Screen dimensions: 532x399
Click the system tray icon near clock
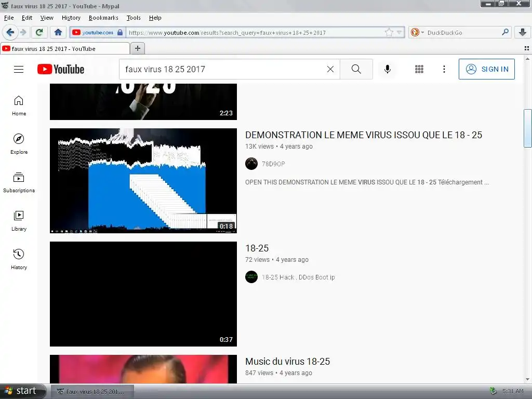coord(493,391)
